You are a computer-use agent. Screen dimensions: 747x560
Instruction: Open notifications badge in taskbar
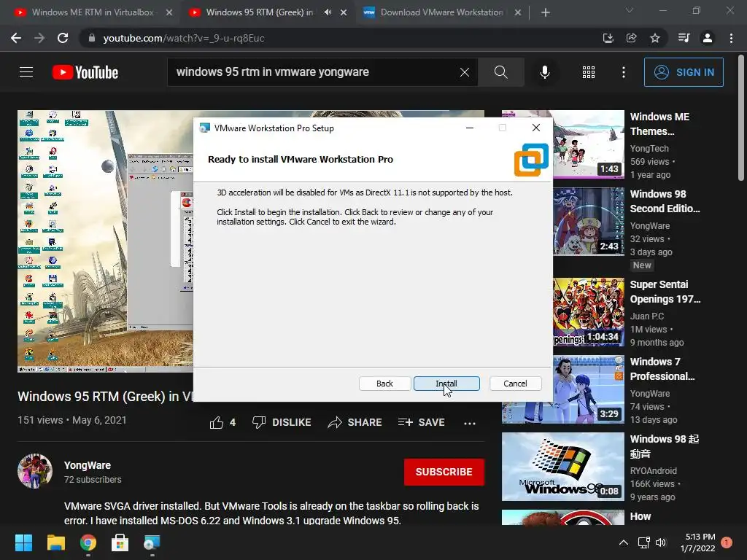point(727,542)
